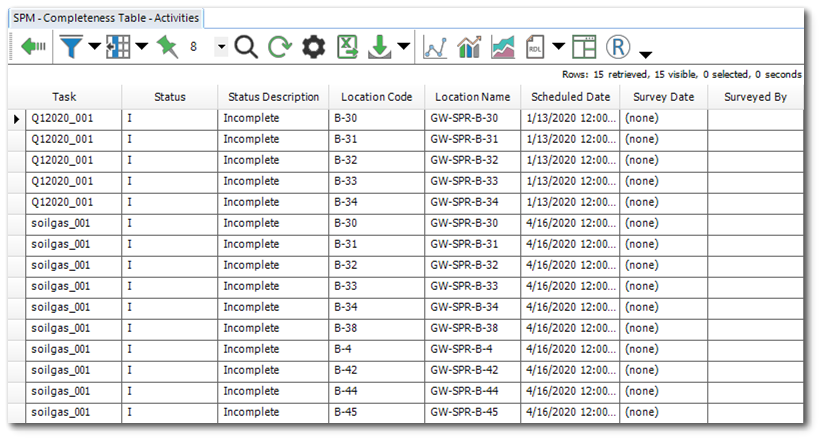Click the green refresh icon
The image size is (820, 439).
[x=279, y=47]
